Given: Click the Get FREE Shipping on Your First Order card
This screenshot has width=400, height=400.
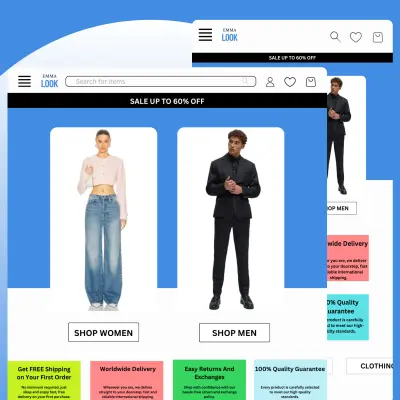Looking at the screenshot, I should [x=44, y=380].
